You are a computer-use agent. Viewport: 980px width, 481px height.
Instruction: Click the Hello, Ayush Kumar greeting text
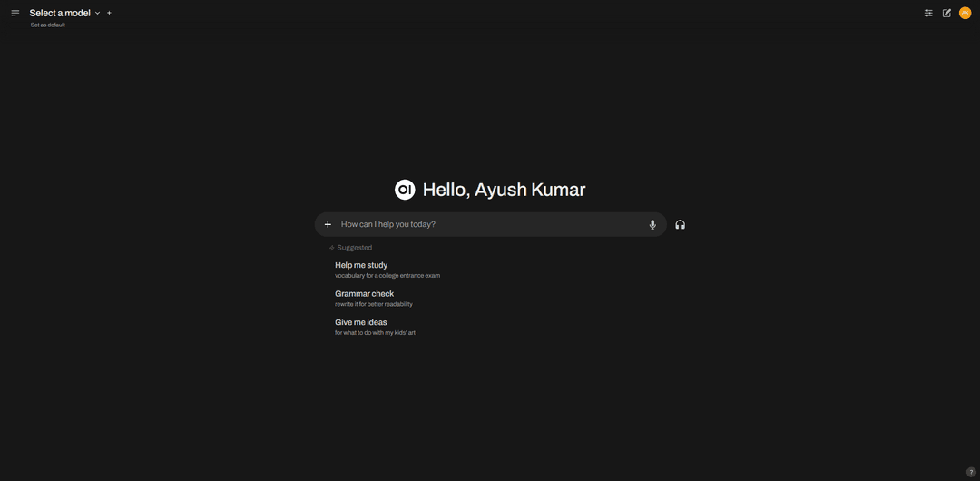click(x=504, y=190)
